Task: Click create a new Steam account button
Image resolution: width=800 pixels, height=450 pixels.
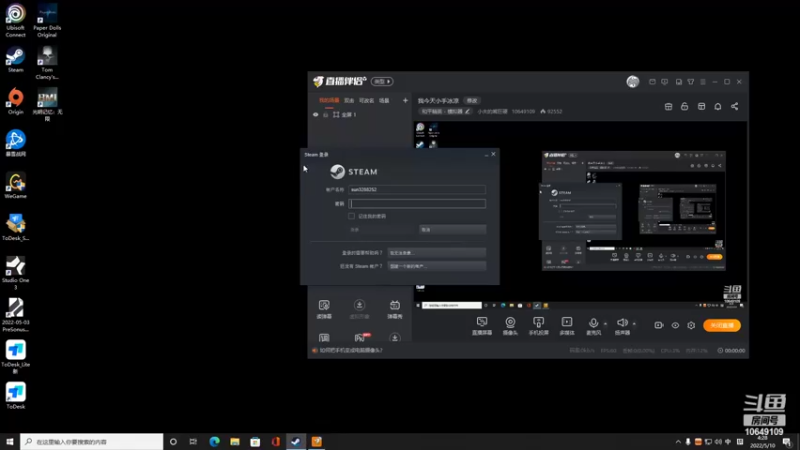Action: pyautogui.click(x=437, y=266)
